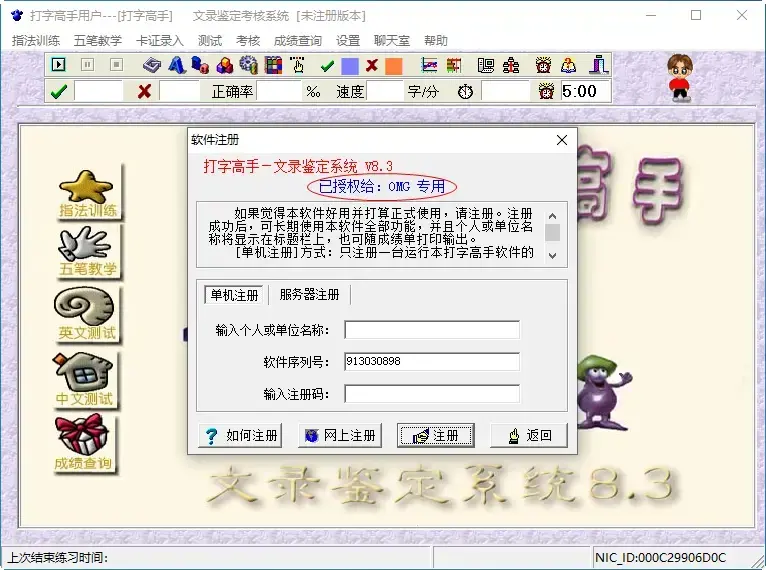Pick the blue color swatch in toolbar

(350, 65)
